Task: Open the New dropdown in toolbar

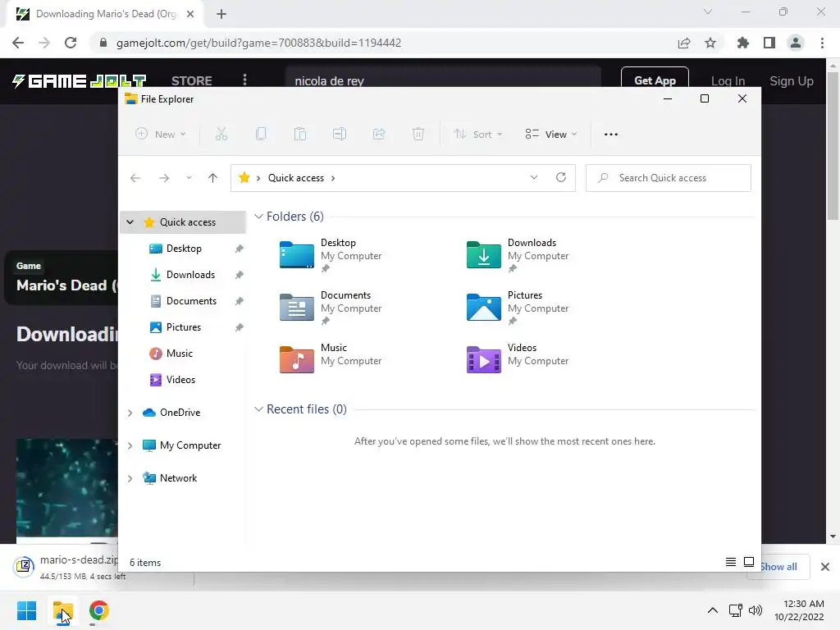Action: point(161,134)
